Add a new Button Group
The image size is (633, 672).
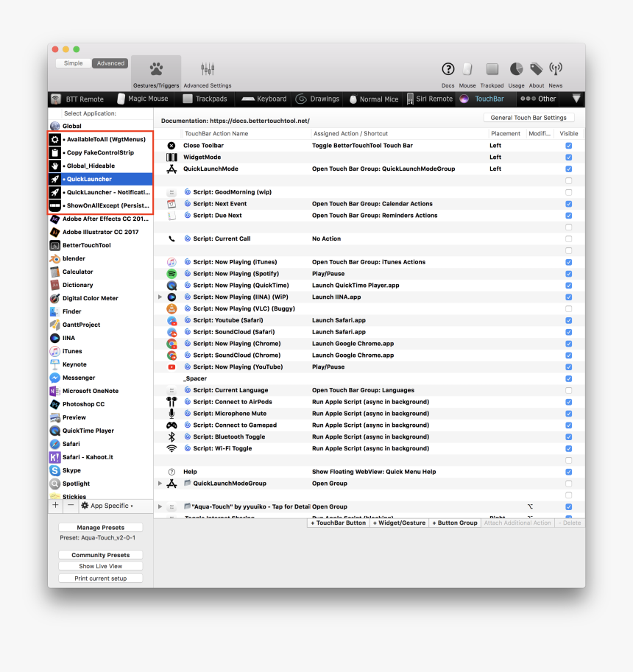455,523
